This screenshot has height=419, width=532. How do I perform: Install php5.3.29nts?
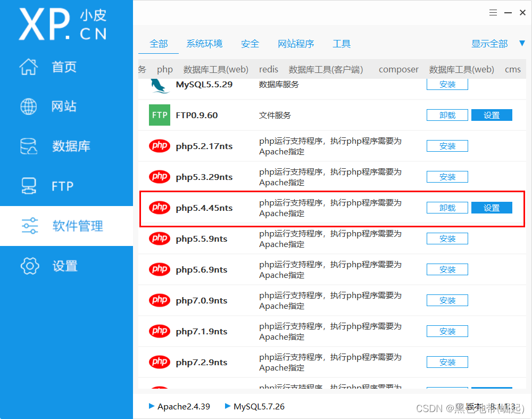(447, 177)
